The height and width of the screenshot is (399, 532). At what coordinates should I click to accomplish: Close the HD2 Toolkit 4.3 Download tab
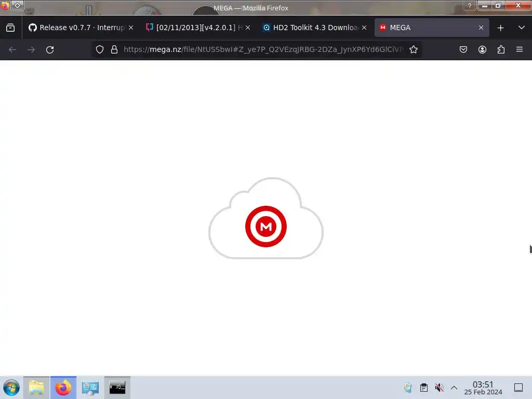364,28
